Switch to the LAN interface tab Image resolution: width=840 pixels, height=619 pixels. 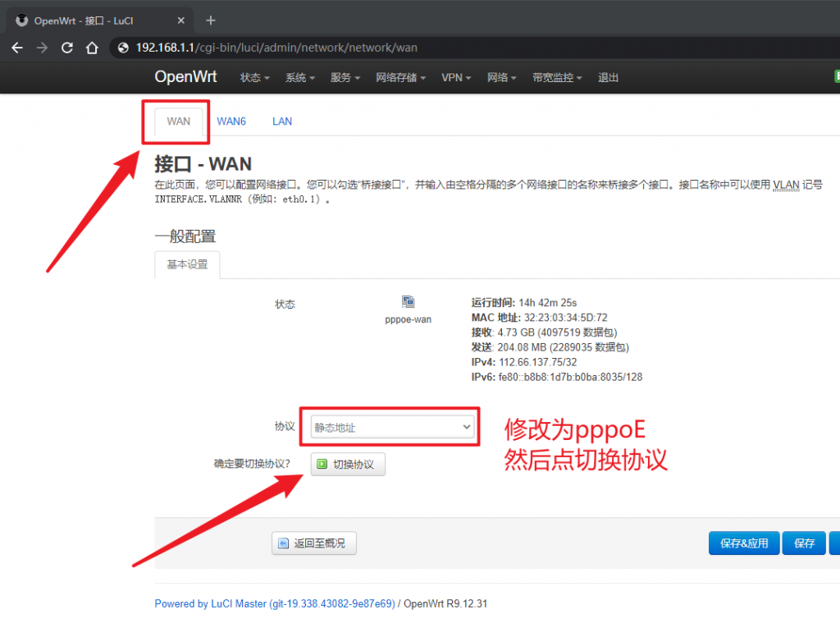(x=282, y=122)
